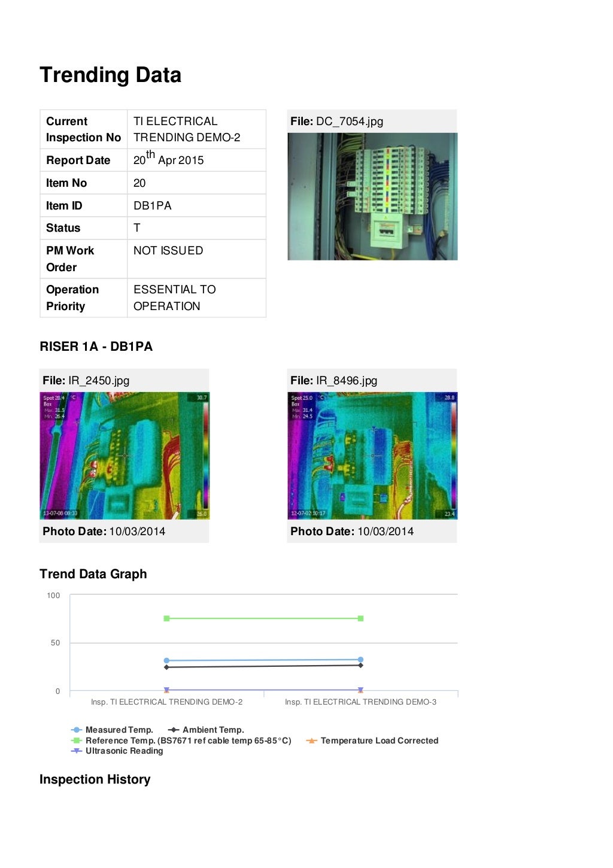Toggle the Temperature Load Corrected legend entry
613x868 pixels.
click(372, 740)
